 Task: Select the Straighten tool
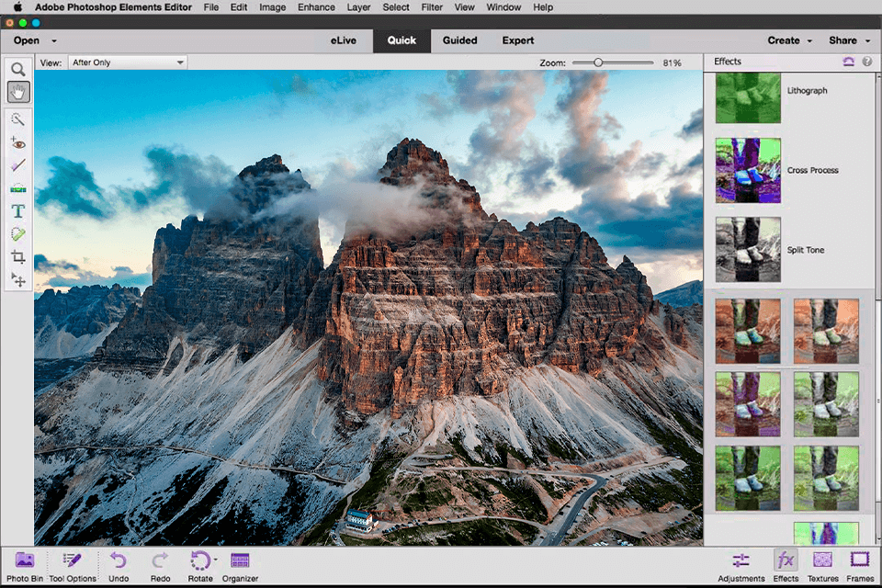point(18,188)
